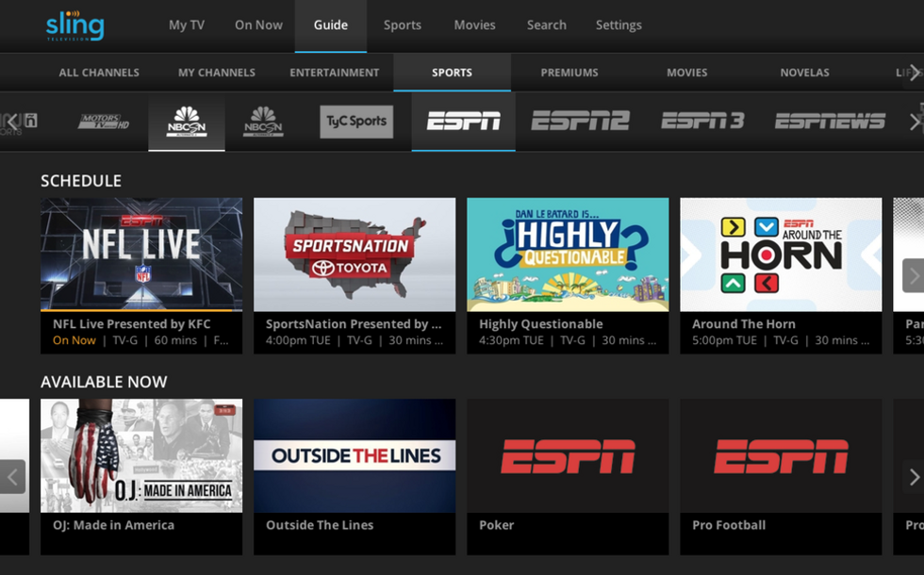The image size is (924, 575).
Task: Switch to the ESPN3 channel
Action: point(702,122)
